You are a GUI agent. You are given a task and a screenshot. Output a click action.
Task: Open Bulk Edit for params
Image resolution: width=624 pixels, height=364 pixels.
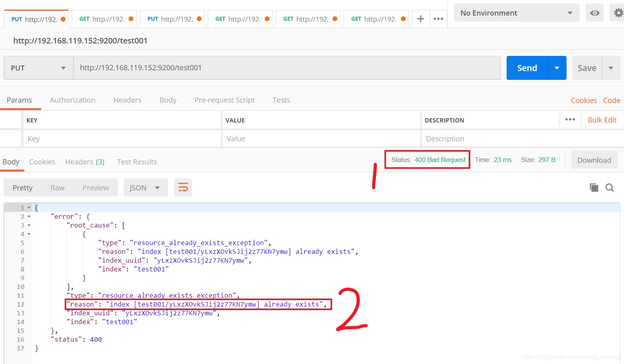click(602, 120)
